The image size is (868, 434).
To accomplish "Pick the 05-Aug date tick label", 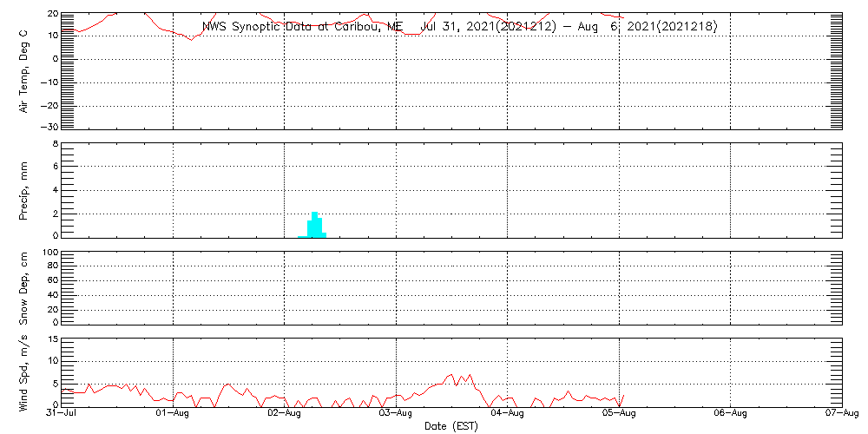I will tap(619, 414).
